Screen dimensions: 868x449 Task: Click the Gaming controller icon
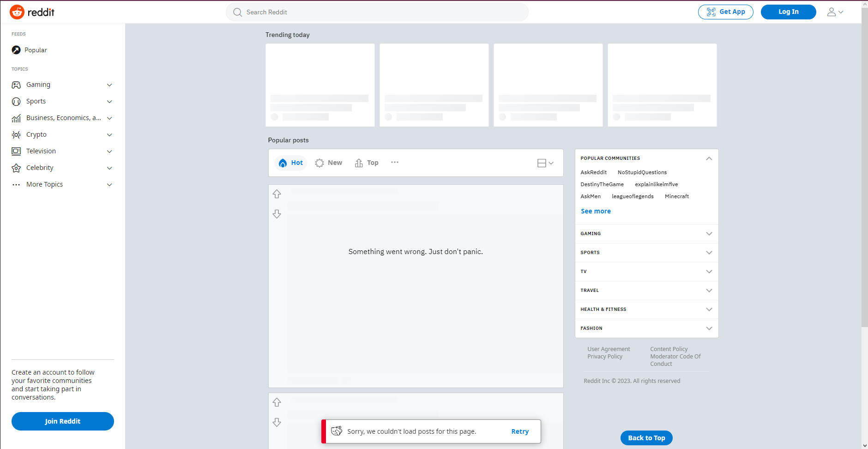click(x=16, y=85)
